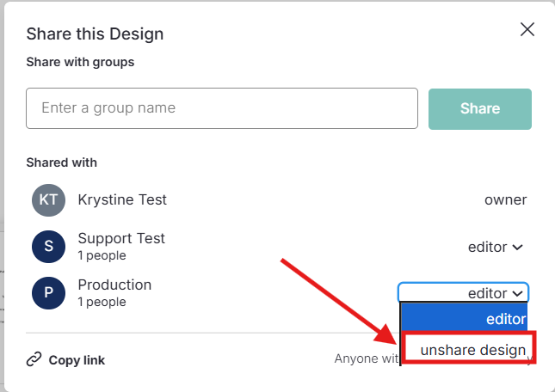The image size is (555, 392).
Task: Click the 'Copy link' text
Action: point(77,360)
